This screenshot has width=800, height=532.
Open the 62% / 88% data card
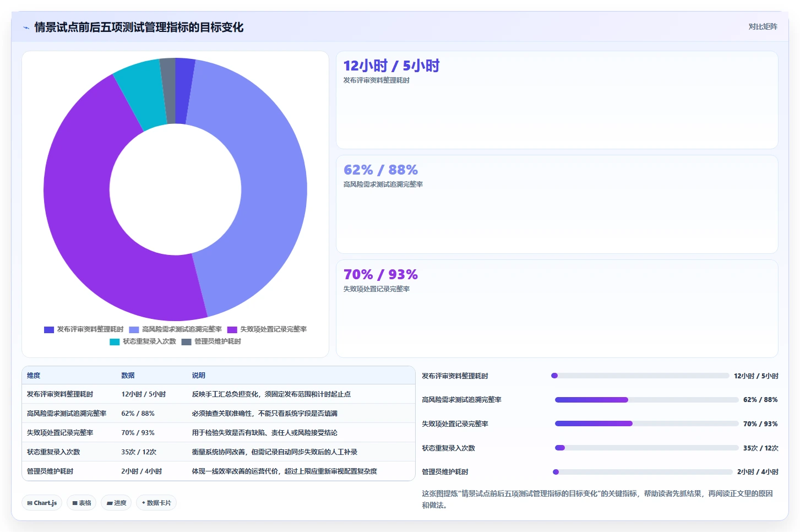coord(557,204)
